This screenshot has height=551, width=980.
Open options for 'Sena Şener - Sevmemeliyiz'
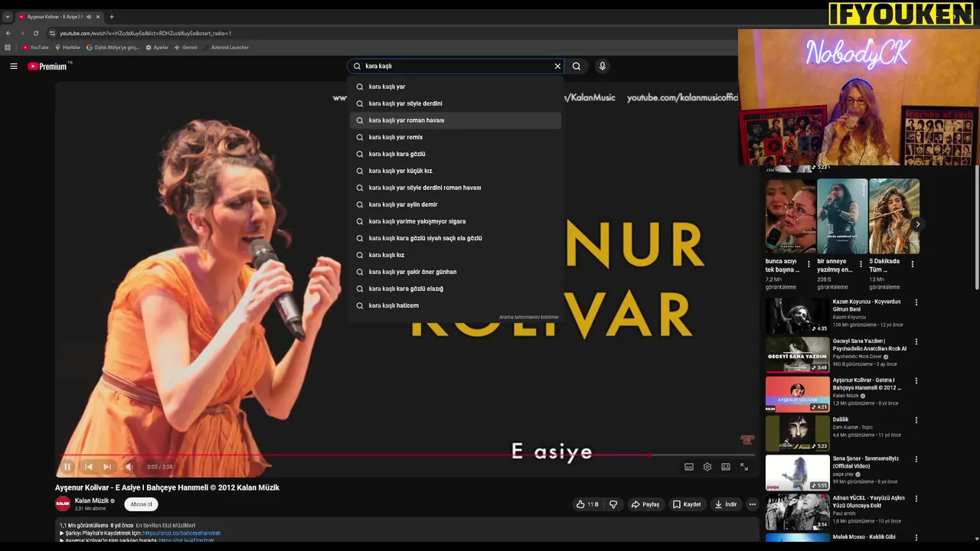point(916,459)
